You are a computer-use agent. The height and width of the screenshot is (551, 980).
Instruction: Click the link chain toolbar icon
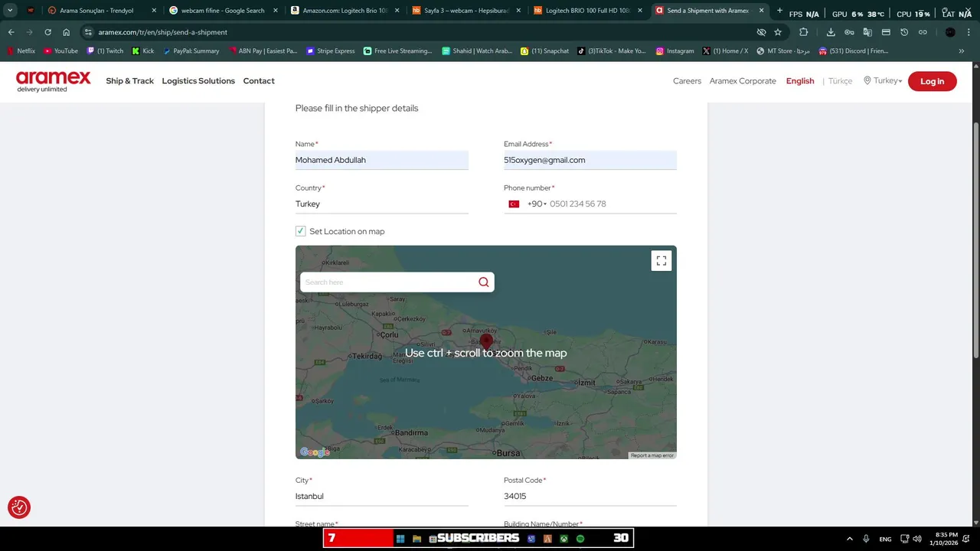(923, 32)
